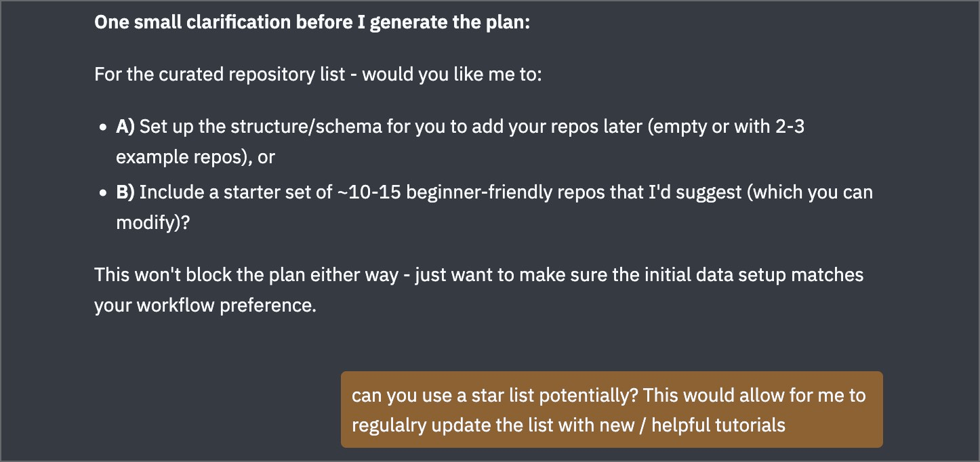The image size is (980, 462).
Task: Select the orange user message bubble
Action: point(611,409)
